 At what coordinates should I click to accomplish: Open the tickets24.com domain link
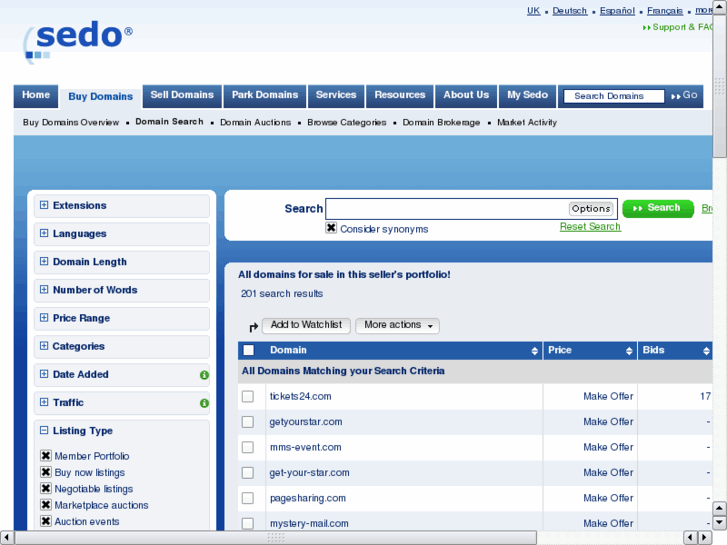(300, 397)
